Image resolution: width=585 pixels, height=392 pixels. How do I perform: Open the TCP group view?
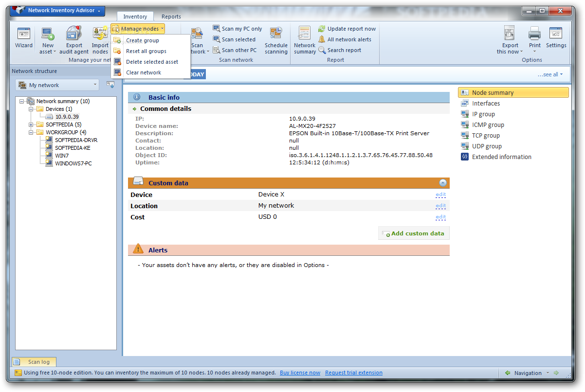click(486, 135)
